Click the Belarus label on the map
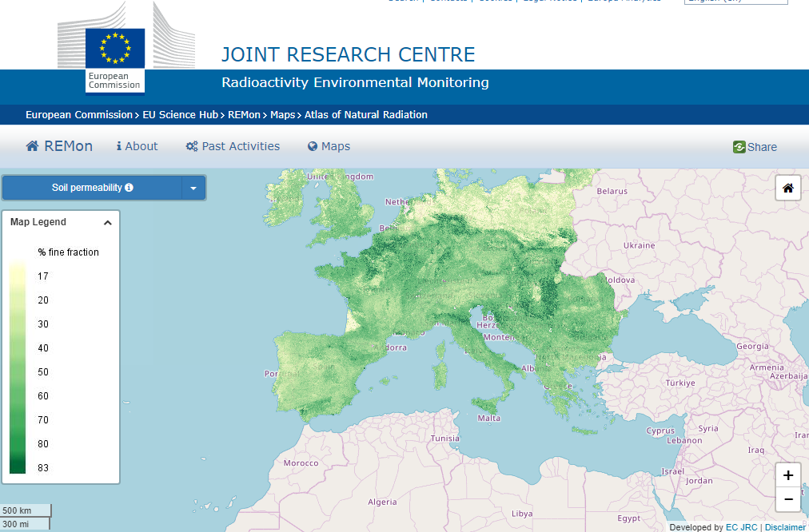809x532 pixels. point(612,191)
